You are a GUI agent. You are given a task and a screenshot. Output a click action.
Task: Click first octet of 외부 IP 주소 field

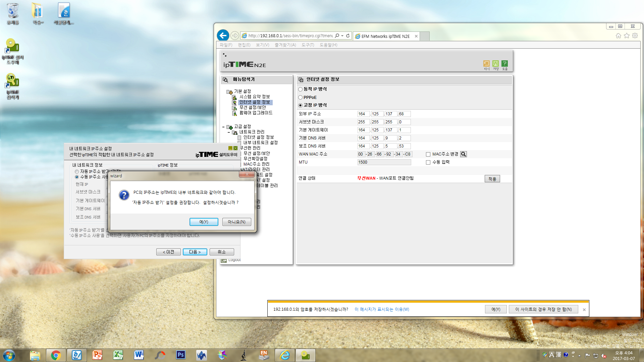click(363, 114)
